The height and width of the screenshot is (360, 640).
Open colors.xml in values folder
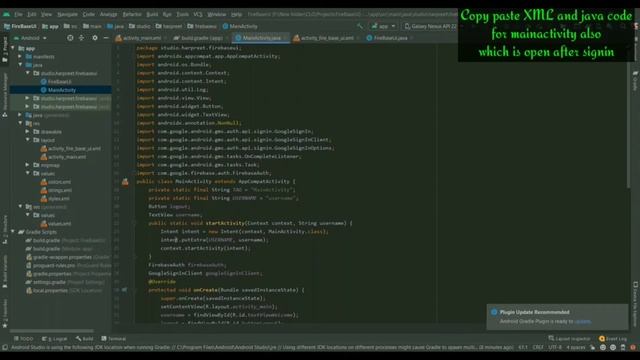(56, 182)
